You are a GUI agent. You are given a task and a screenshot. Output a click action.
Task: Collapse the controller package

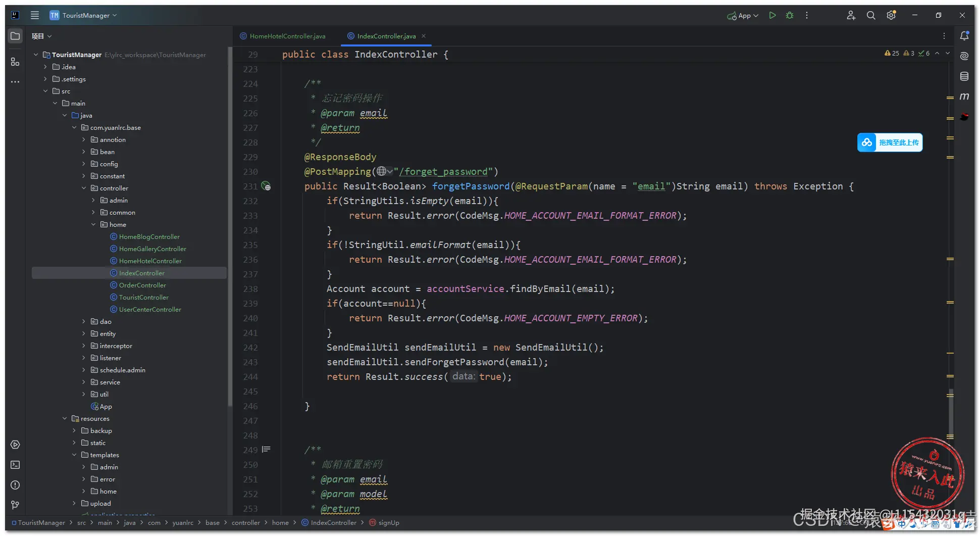(84, 188)
